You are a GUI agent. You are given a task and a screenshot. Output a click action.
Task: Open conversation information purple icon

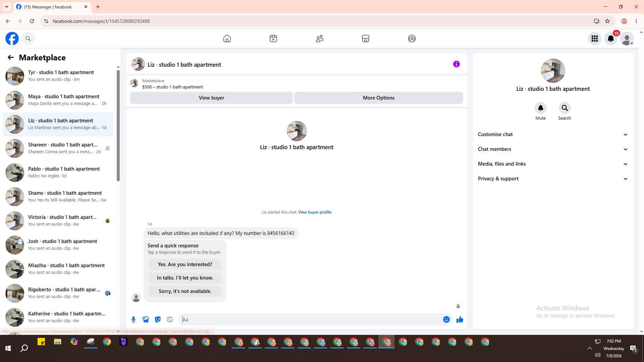tap(457, 64)
